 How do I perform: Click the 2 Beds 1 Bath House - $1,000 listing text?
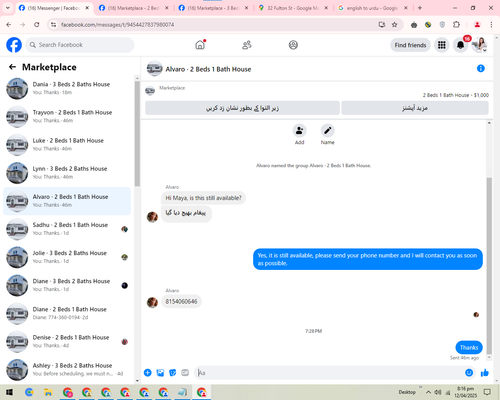[456, 95]
